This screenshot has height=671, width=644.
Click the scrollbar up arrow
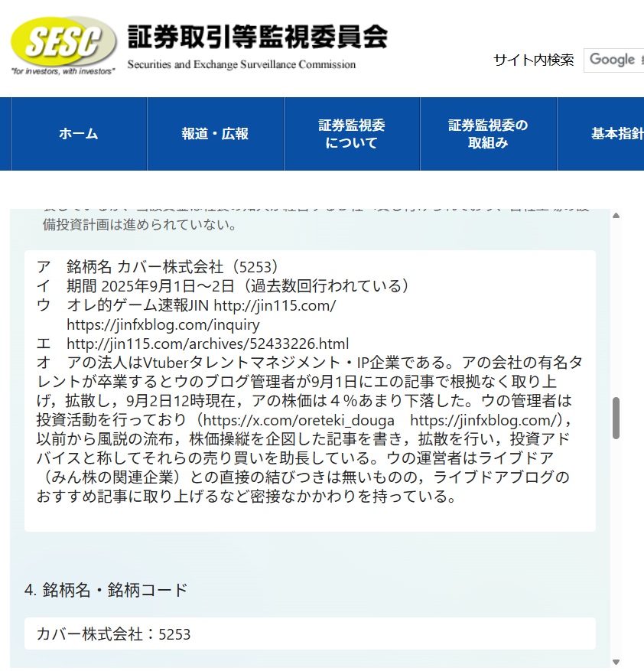(616, 215)
